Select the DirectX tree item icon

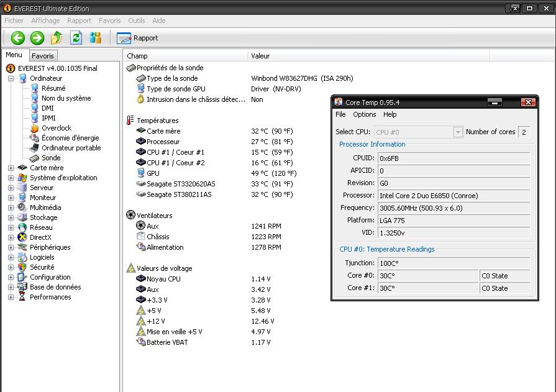tap(23, 237)
